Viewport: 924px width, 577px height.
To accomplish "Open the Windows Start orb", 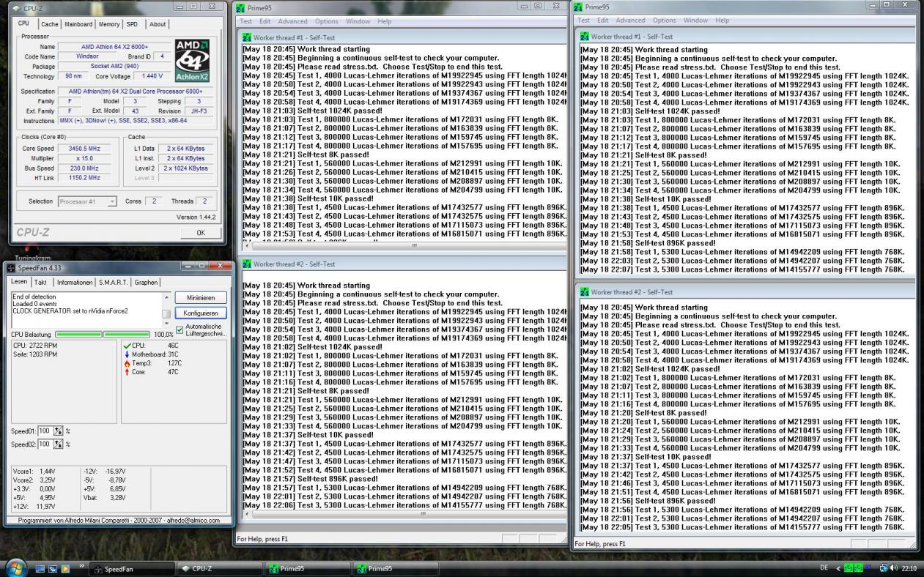I will (x=16, y=567).
